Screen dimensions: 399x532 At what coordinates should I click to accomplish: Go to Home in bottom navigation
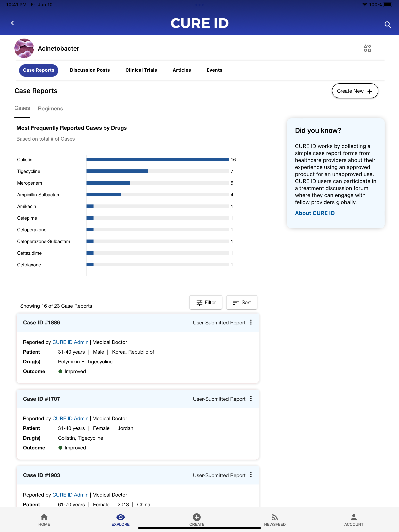pos(44,520)
